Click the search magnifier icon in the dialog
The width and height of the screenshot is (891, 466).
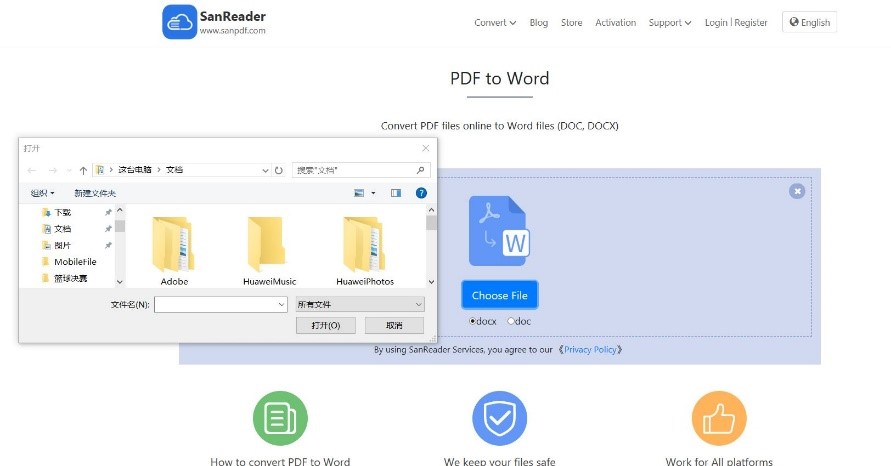click(420, 170)
